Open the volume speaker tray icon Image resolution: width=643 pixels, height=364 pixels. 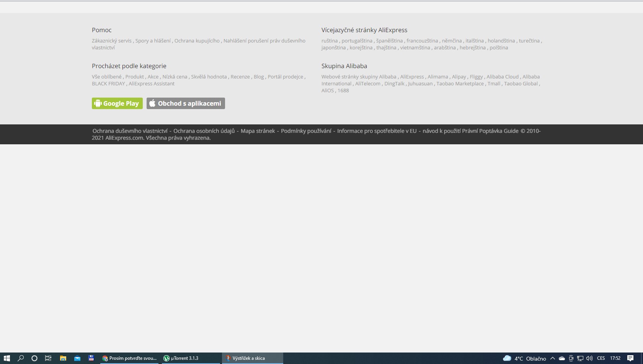click(x=589, y=358)
